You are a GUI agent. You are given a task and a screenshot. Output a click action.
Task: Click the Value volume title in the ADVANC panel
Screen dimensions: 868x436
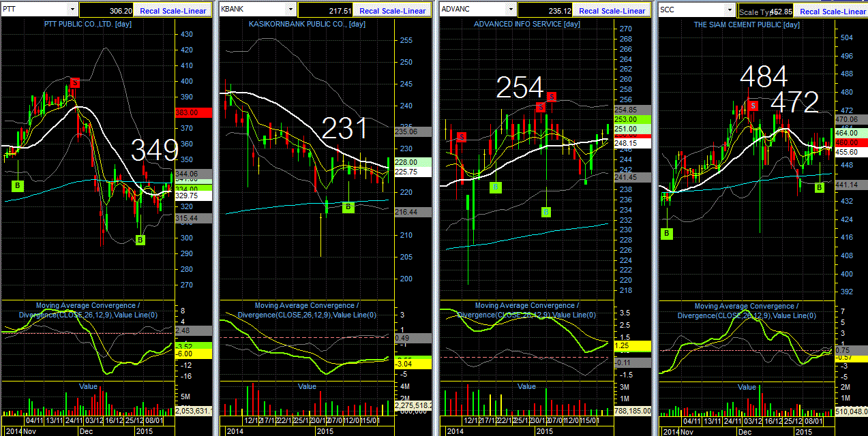(x=527, y=386)
